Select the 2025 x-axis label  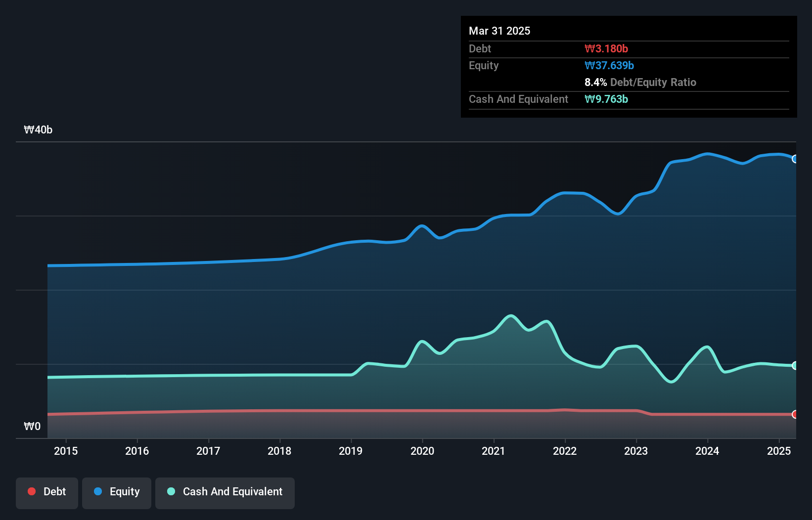[779, 451]
